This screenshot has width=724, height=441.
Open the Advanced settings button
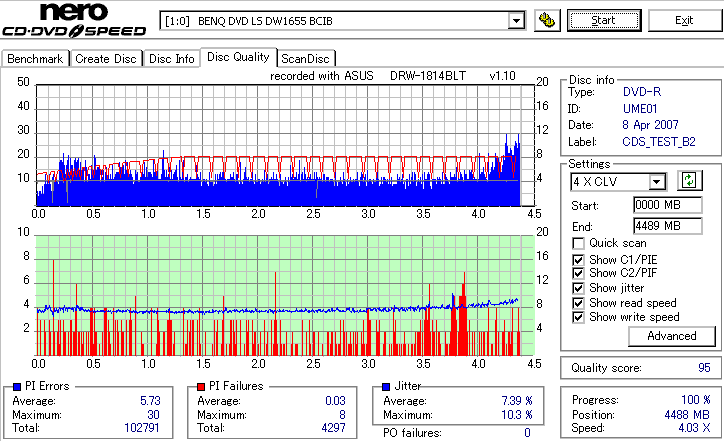[x=672, y=336]
